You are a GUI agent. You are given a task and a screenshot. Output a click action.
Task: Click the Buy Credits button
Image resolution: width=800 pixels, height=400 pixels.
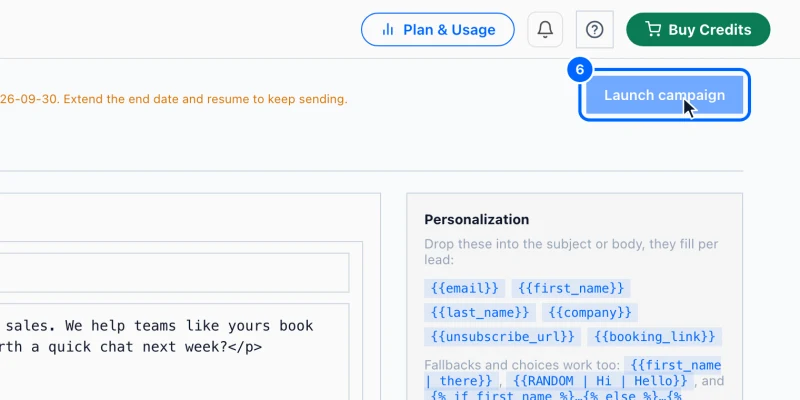point(698,30)
